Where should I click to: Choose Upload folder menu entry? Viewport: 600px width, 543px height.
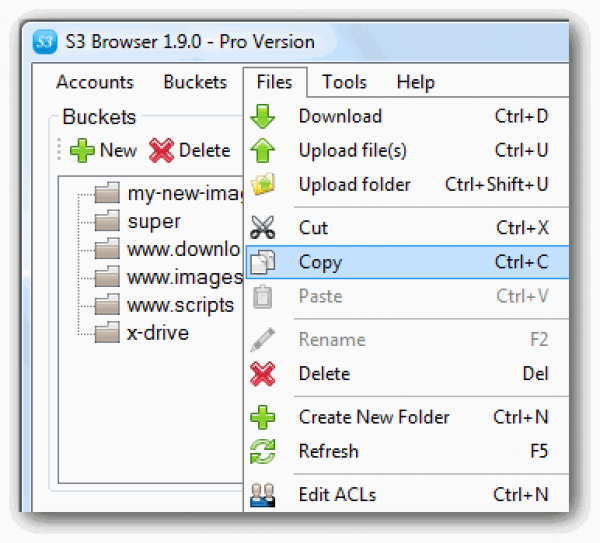406,184
